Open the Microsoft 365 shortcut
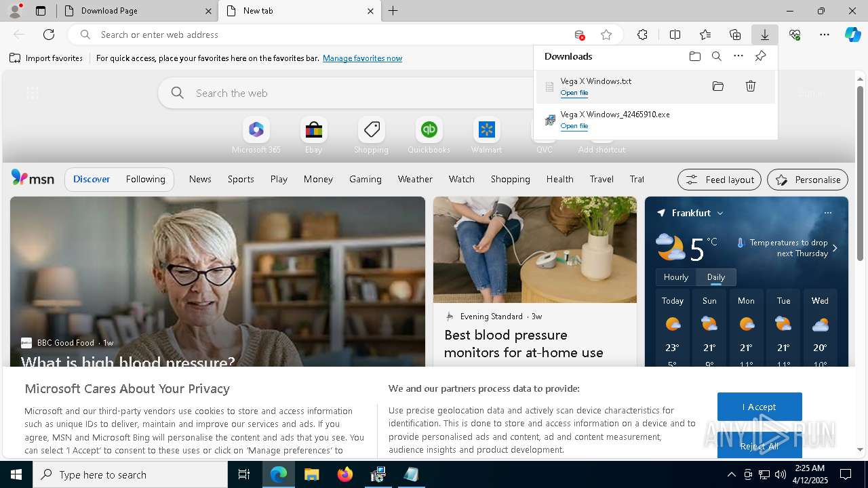868x488 pixels. pyautogui.click(x=256, y=136)
